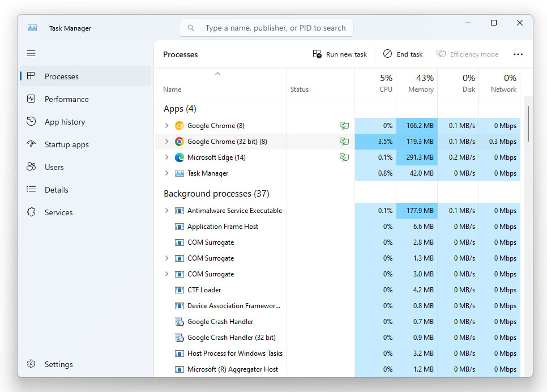Click the Google Chrome (32 bit) icon

(180, 142)
